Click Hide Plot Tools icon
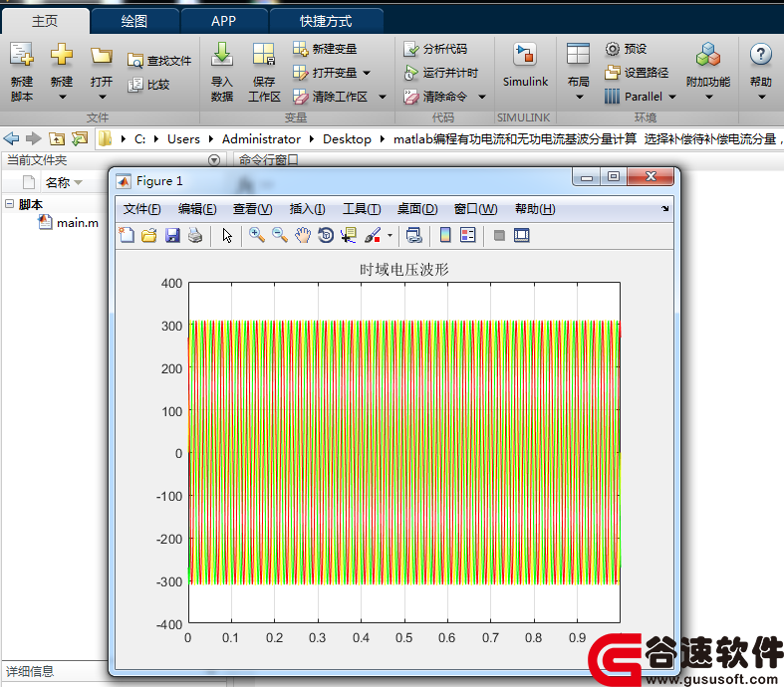Viewport: 784px width, 687px height. 499,235
